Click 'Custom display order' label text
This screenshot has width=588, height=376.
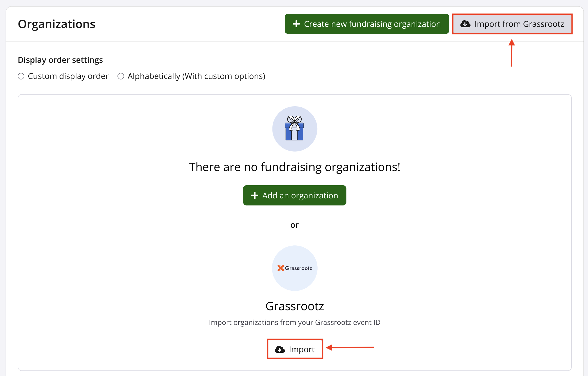pos(68,76)
